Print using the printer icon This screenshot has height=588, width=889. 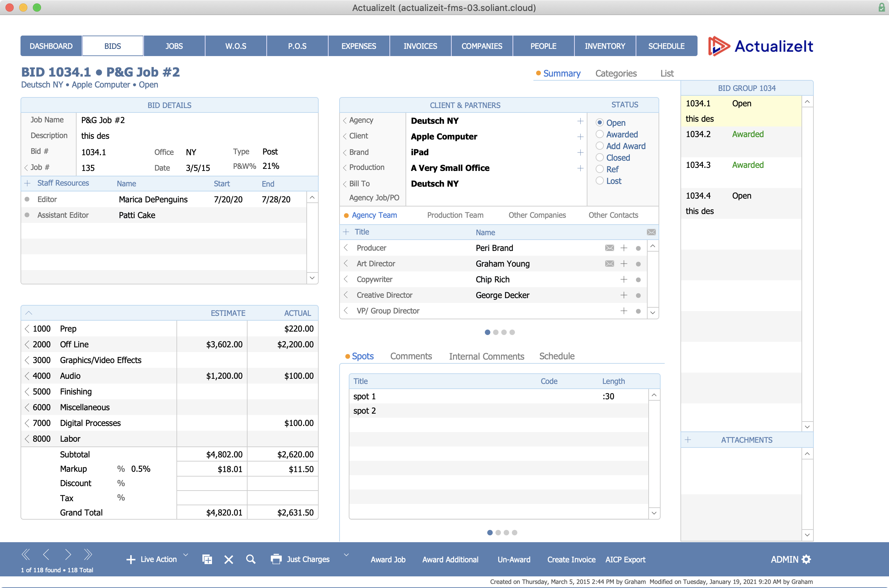pos(276,559)
